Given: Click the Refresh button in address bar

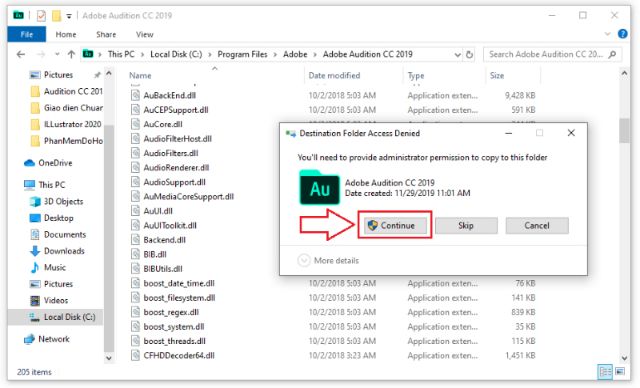Looking at the screenshot, I should 469,54.
